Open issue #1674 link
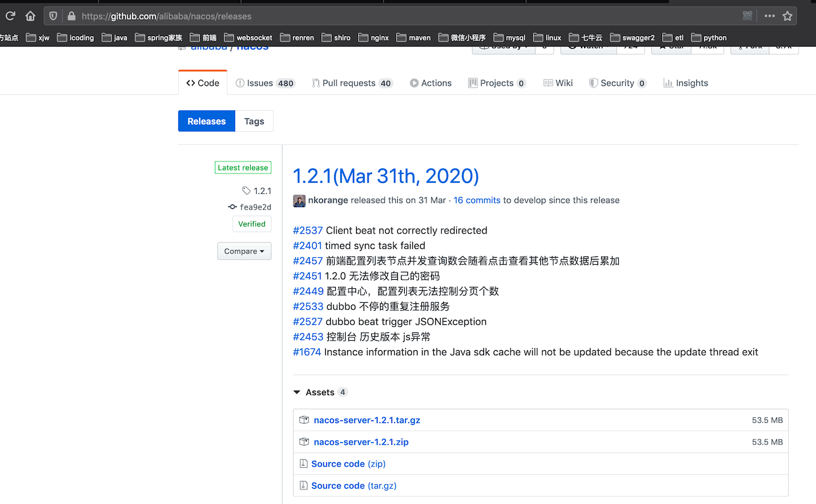 pos(307,352)
